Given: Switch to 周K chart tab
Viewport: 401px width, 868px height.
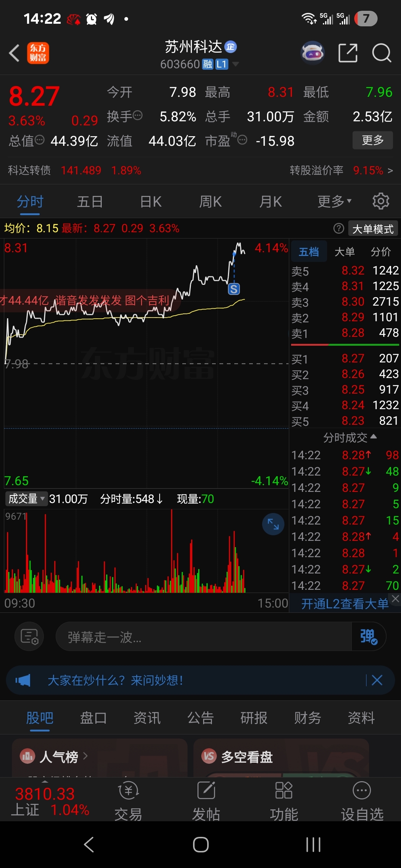Looking at the screenshot, I should click(211, 202).
